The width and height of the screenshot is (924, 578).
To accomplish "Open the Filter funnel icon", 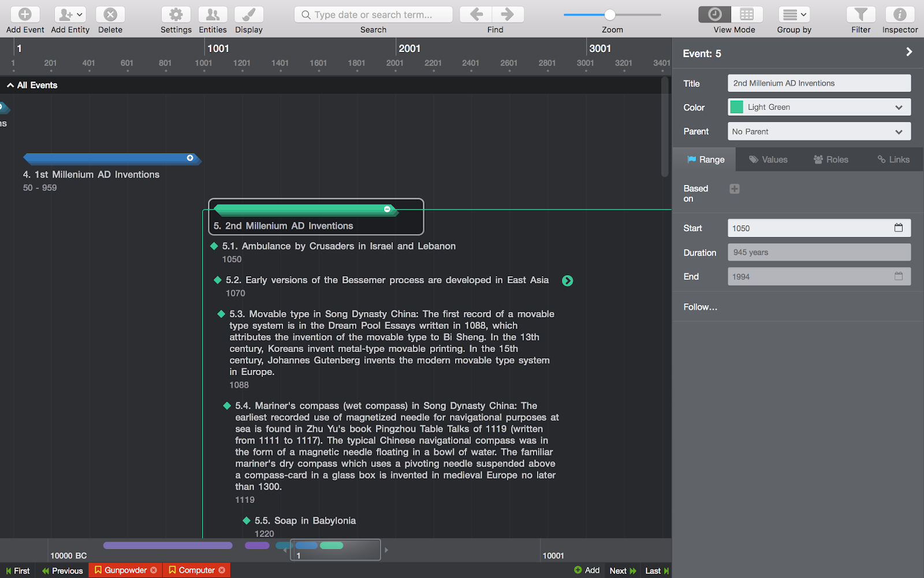I will point(860,14).
